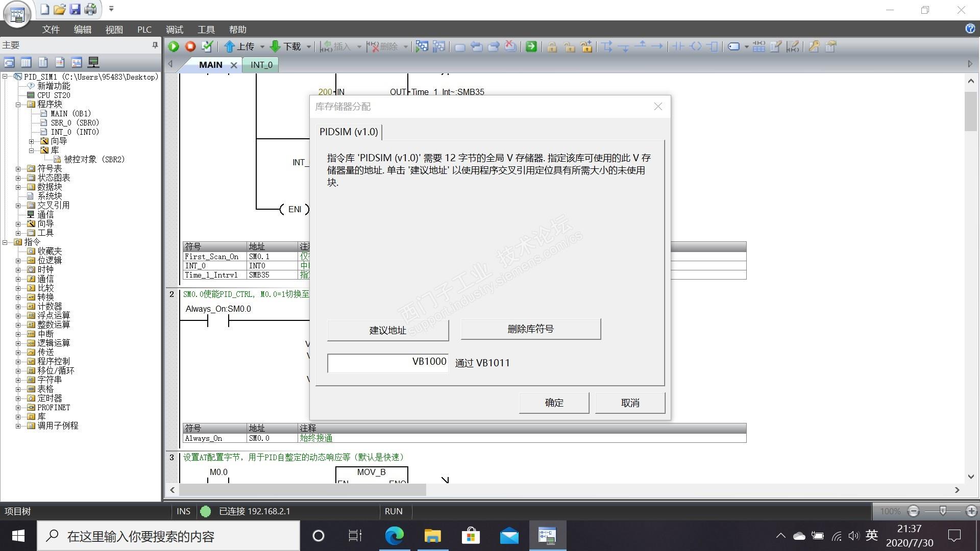Screen dimensions: 980x551
Task: Collapse the 程序块 tree node
Action: click(x=18, y=104)
